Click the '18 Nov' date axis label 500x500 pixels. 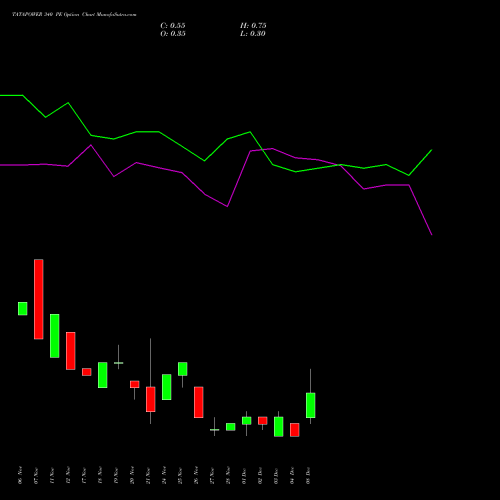(x=100, y=475)
